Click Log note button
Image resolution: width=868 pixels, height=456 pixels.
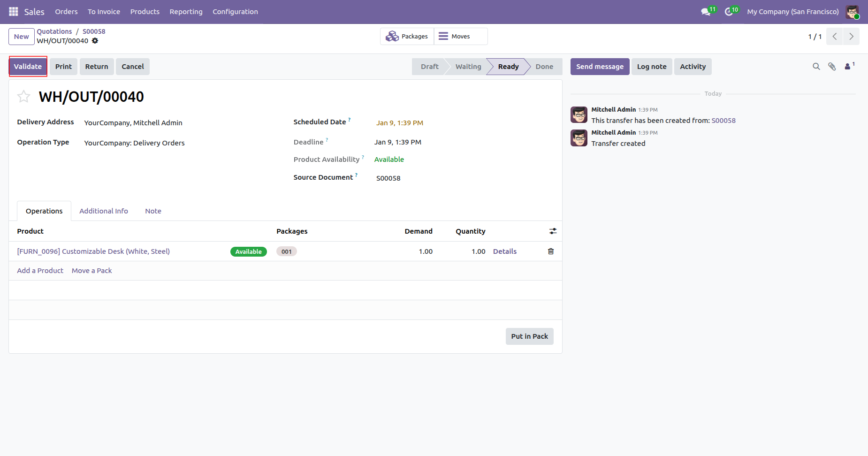(x=652, y=67)
